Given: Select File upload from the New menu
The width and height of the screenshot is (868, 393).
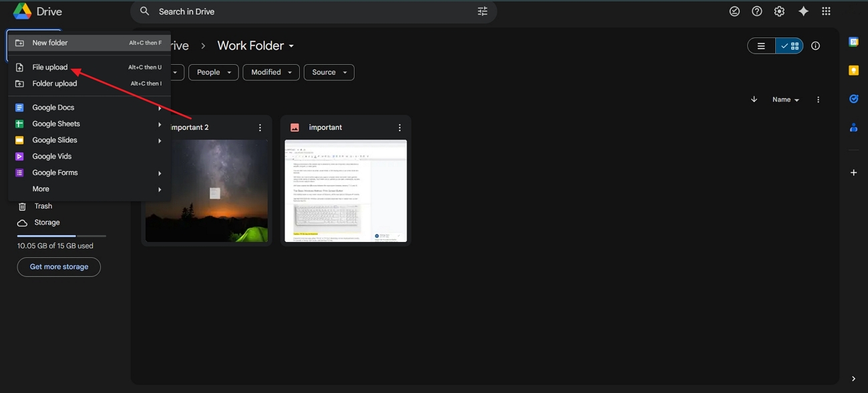Looking at the screenshot, I should 50,67.
